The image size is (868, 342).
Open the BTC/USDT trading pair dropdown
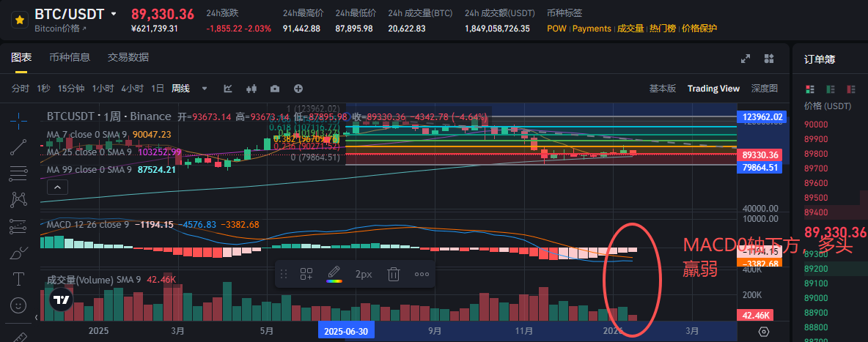pyautogui.click(x=113, y=14)
